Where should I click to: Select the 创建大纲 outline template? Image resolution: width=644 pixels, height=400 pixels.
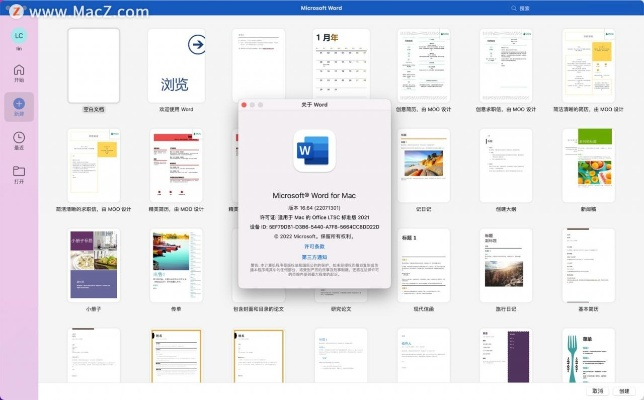click(x=506, y=166)
